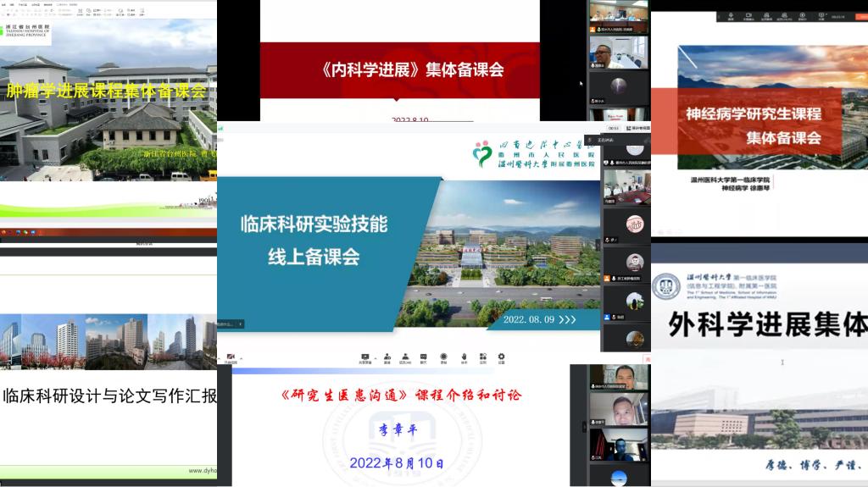
Task: Click the 外科学进展集体 slide title
Action: (767, 324)
